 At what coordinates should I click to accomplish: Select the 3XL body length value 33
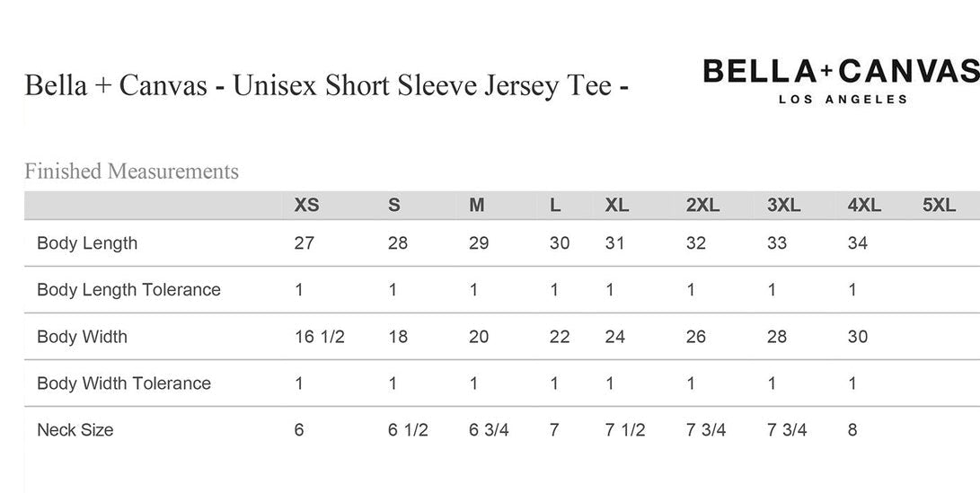(777, 243)
